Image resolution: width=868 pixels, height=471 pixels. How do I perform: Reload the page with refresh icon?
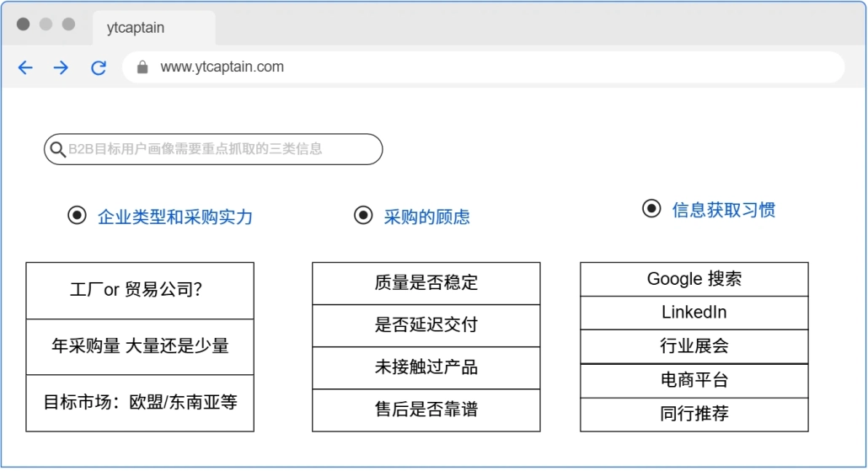click(99, 68)
